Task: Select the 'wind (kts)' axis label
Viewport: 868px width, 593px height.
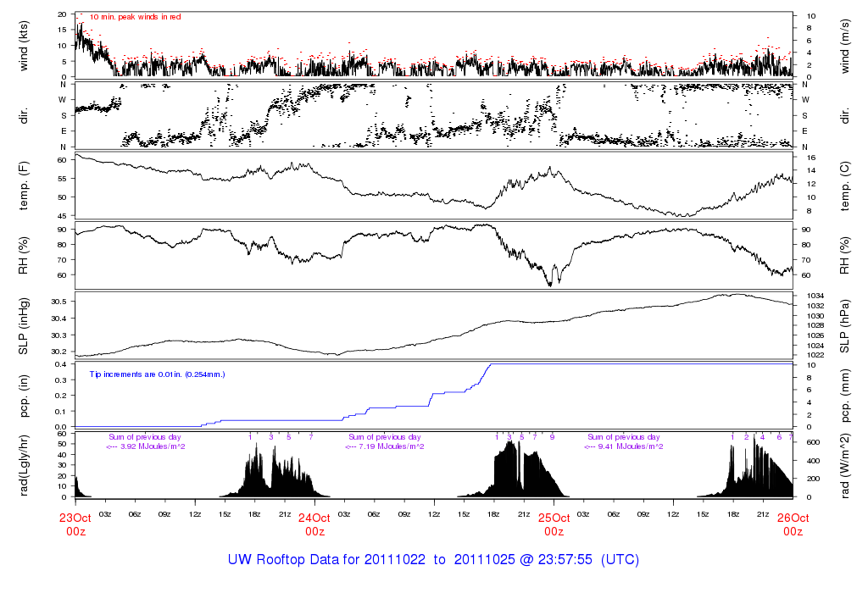Action: tap(23, 46)
